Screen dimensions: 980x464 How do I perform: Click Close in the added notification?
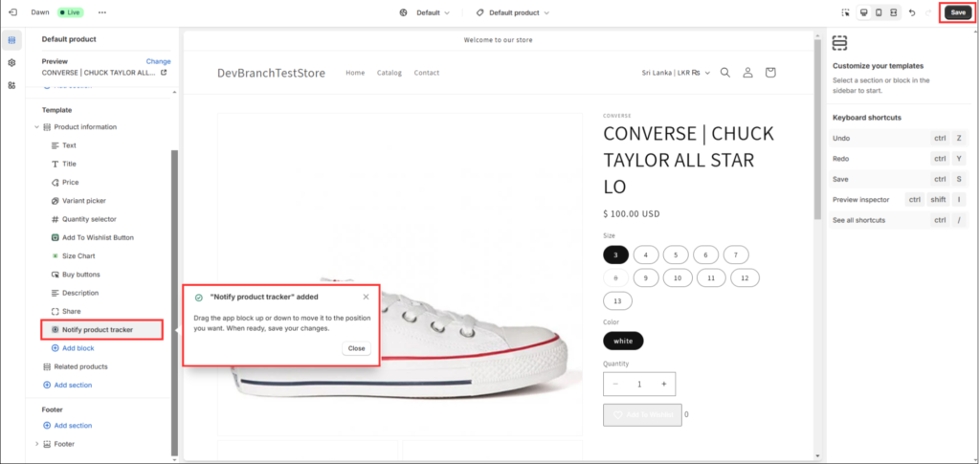point(356,348)
